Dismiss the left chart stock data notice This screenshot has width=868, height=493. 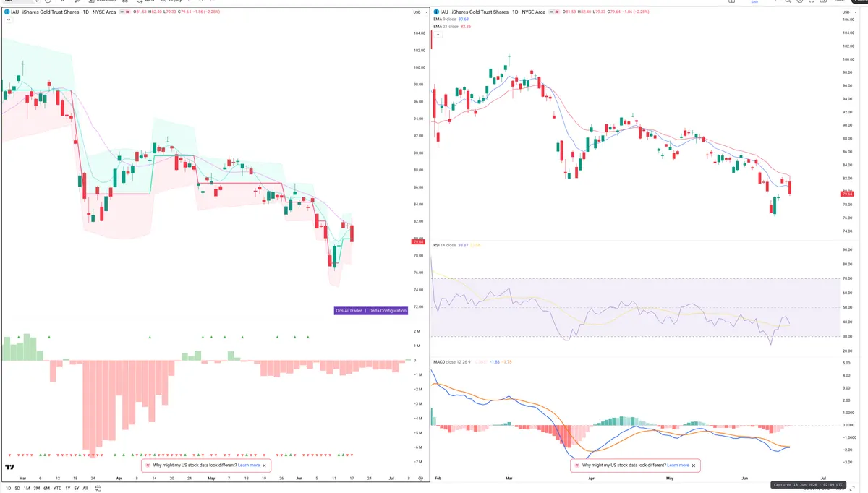(265, 466)
